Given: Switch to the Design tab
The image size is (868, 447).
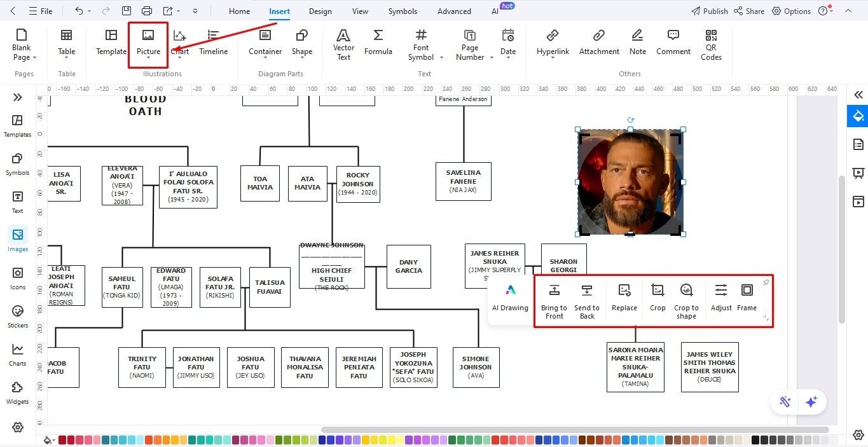Looking at the screenshot, I should click(x=320, y=11).
